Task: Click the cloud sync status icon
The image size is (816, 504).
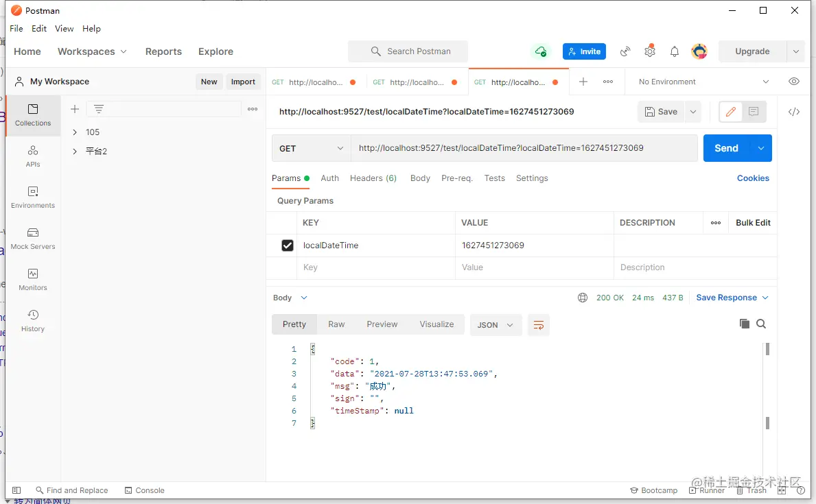Action: click(541, 51)
